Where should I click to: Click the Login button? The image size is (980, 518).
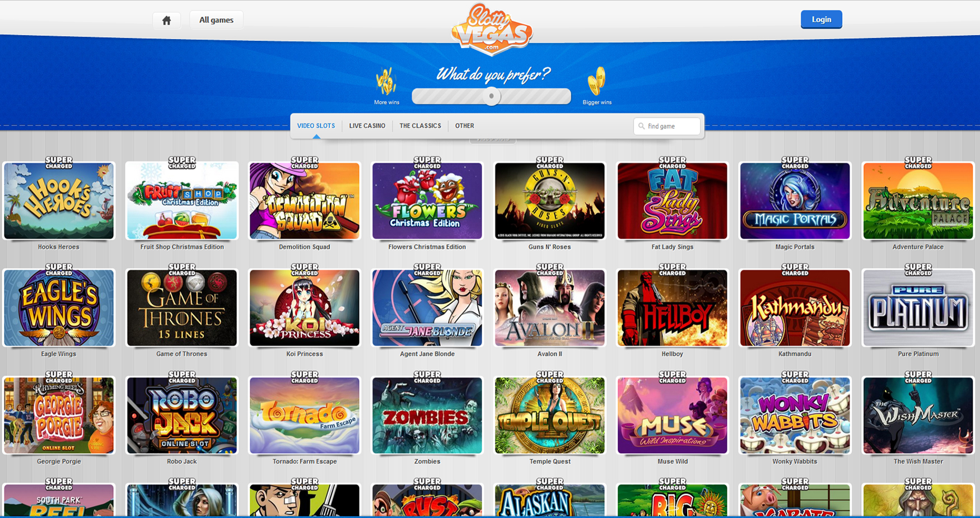pyautogui.click(x=822, y=20)
